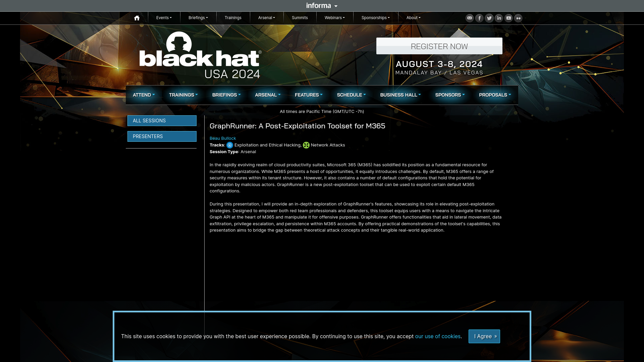Open the Twitter social icon
Image resolution: width=644 pixels, height=362 pixels.
[489, 18]
